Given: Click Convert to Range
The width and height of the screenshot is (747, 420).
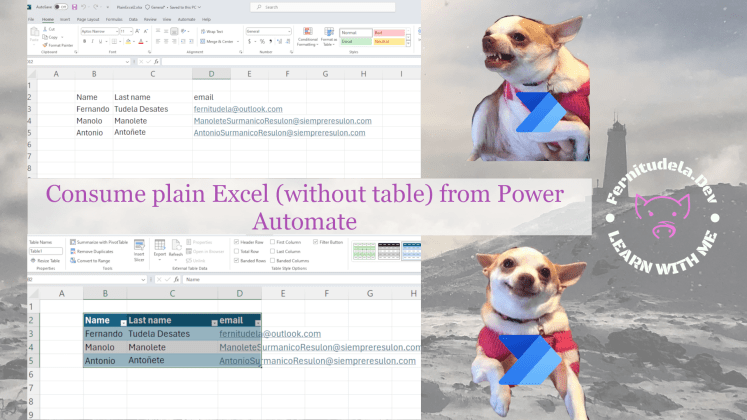Looking at the screenshot, I should 90,261.
